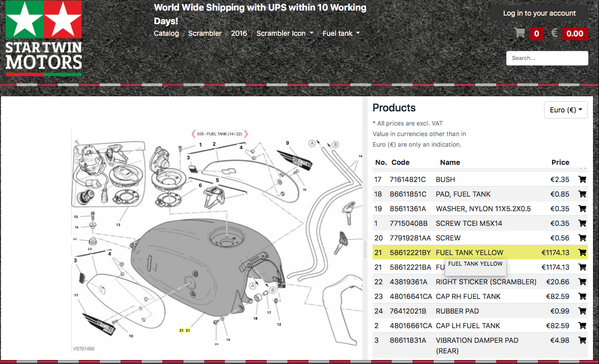Click name RUBBER PAD
The width and height of the screenshot is (599, 364).
click(x=457, y=311)
